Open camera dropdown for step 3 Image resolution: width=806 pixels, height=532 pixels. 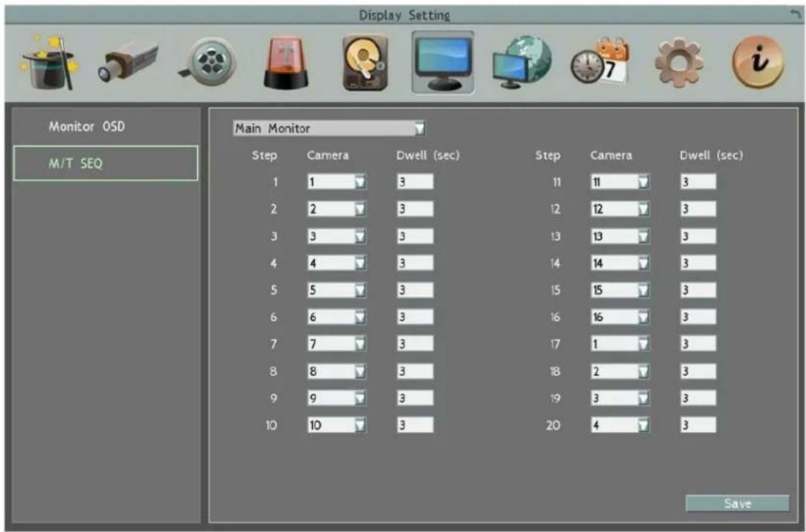[x=337, y=236]
